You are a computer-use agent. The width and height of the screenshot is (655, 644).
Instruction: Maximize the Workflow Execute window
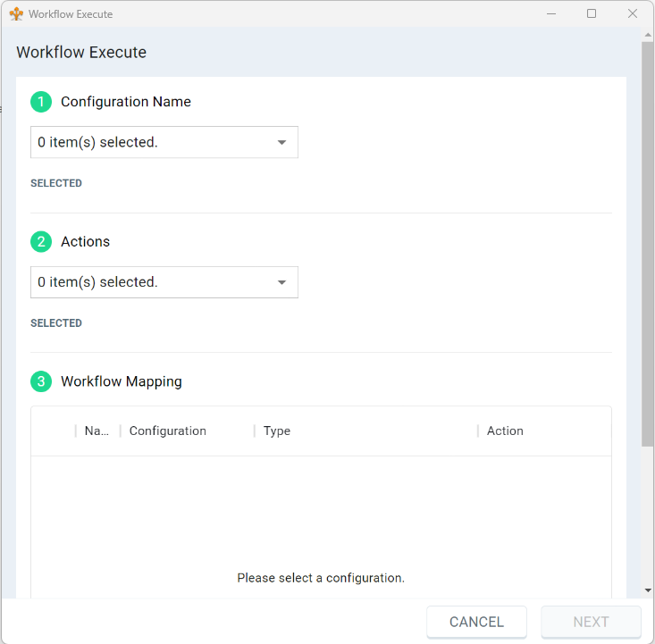click(592, 14)
